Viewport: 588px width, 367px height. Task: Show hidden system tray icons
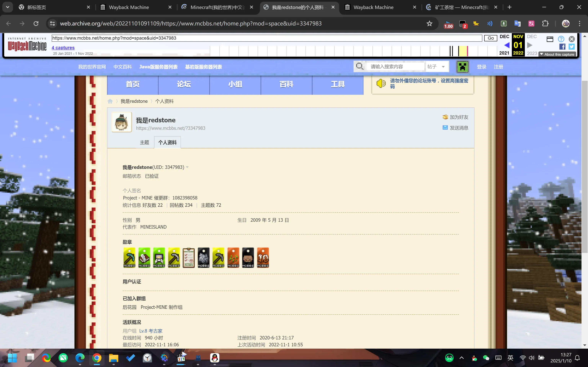461,358
